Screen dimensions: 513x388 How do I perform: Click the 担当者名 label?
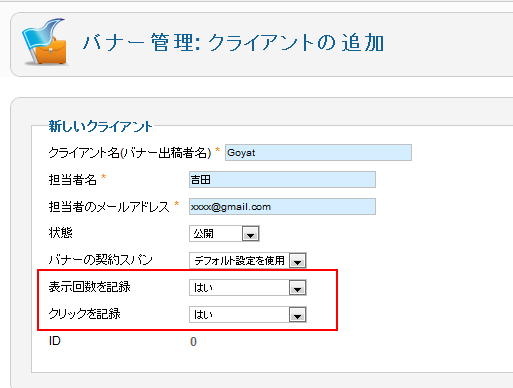pyautogui.click(x=73, y=180)
